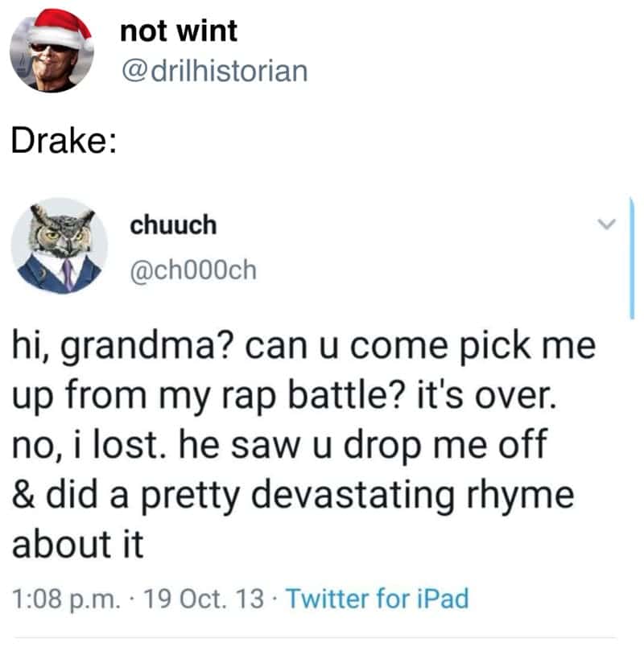The width and height of the screenshot is (644, 655).
Task: Click the "chuuch" display name
Action: 173,225
